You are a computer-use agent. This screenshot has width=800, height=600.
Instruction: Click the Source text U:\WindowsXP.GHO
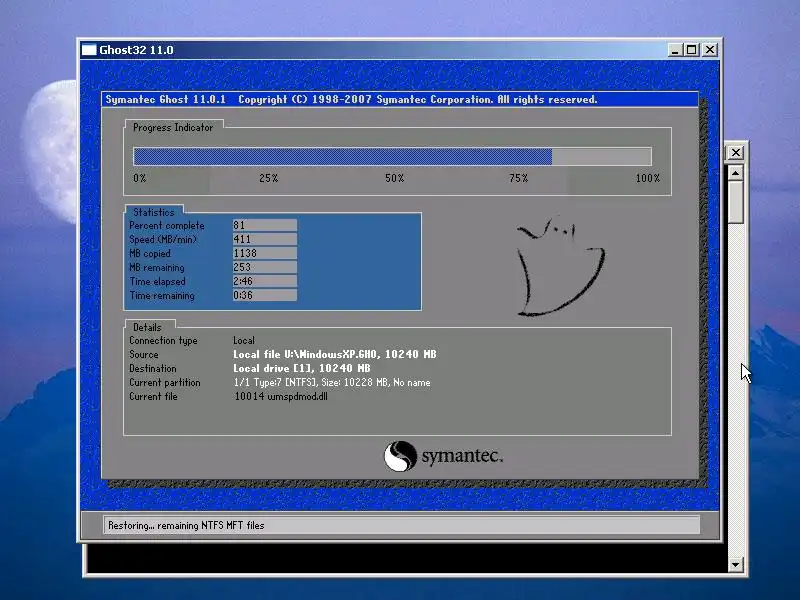[x=331, y=354]
